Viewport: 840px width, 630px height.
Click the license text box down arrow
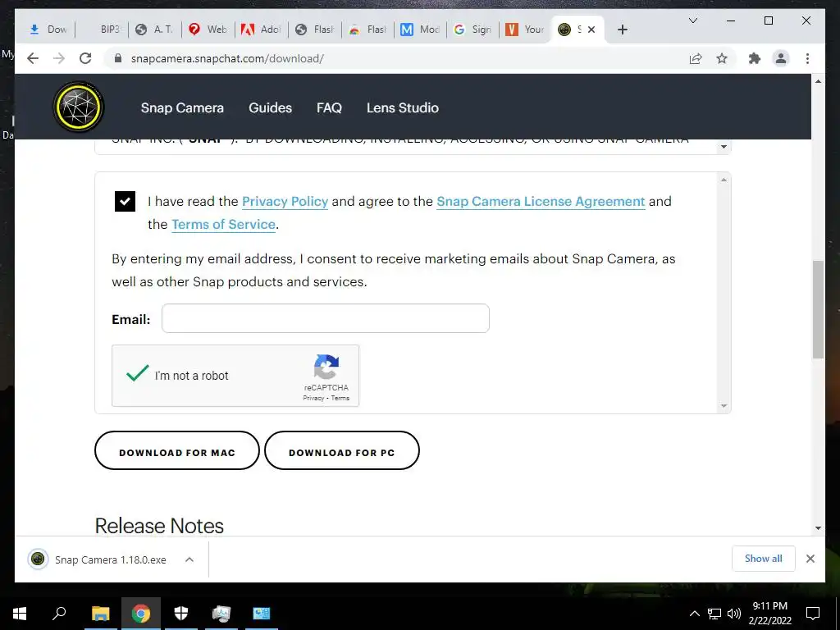(x=724, y=147)
